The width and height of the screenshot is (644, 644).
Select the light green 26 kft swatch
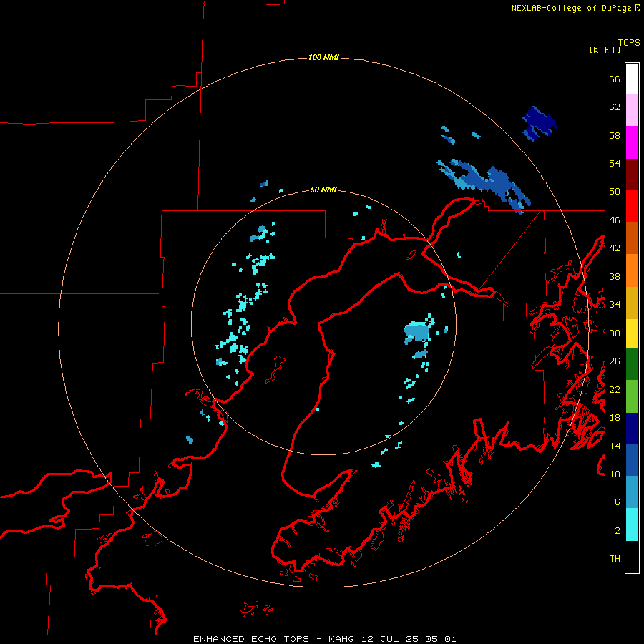632,396
